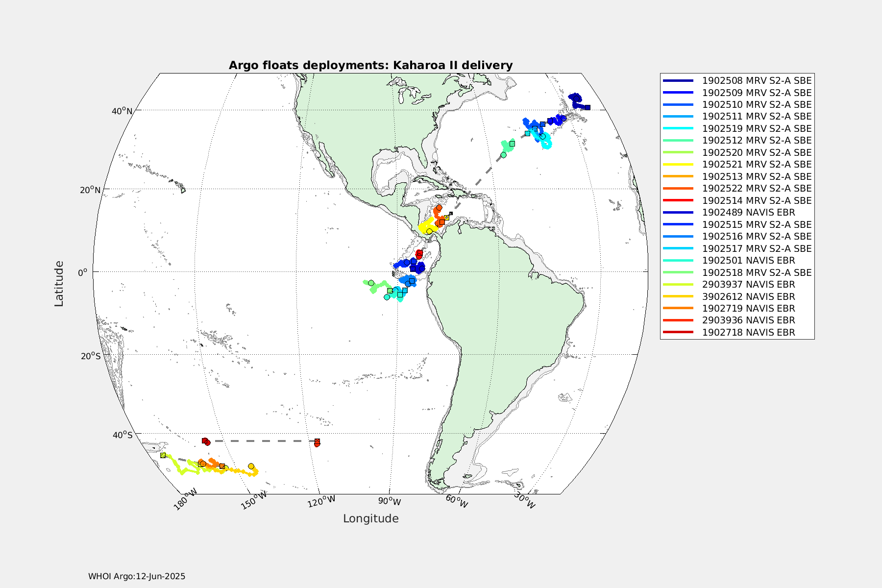Pick legend label 1902511 MRV S2-A SBE
The image size is (882, 588).
pyautogui.click(x=757, y=117)
